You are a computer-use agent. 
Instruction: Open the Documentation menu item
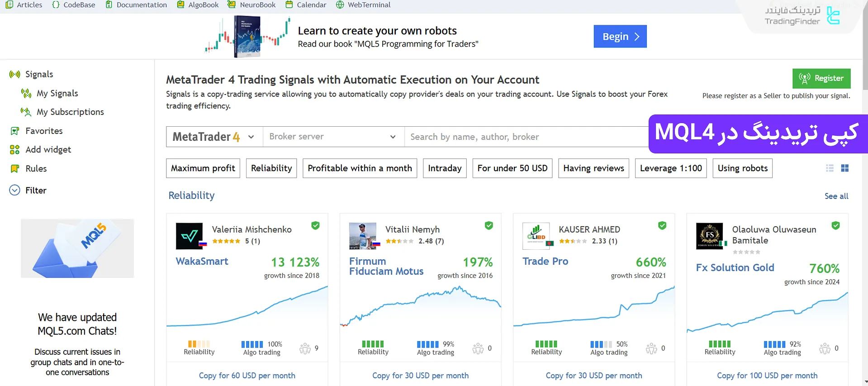click(136, 5)
